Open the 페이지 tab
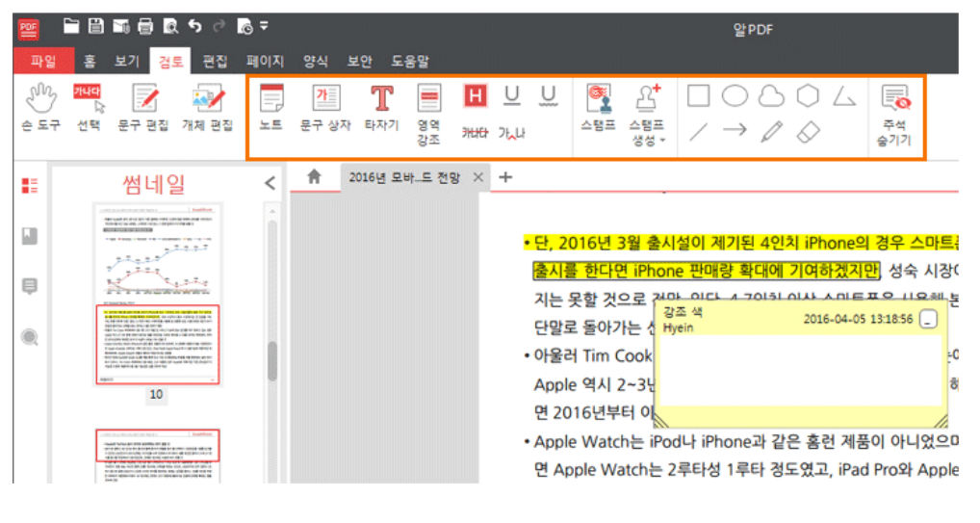 coord(265,61)
